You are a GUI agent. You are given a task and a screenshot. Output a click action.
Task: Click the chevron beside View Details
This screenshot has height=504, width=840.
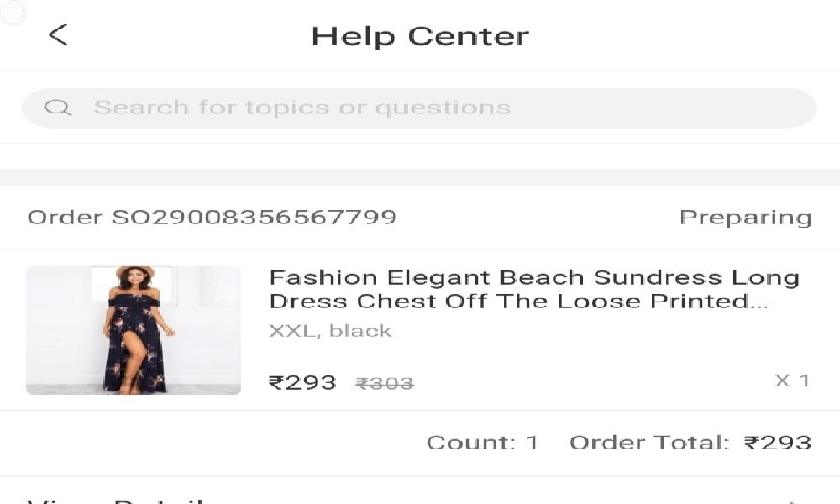[x=794, y=501]
